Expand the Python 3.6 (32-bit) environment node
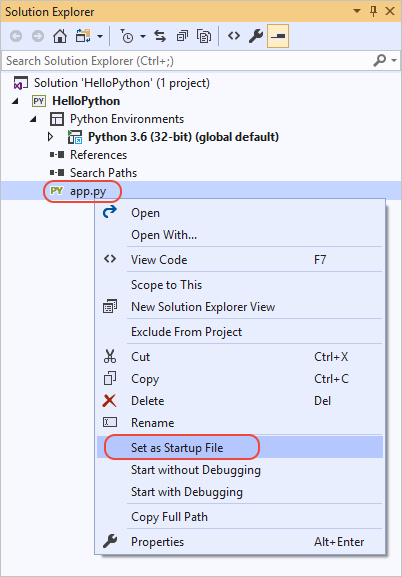Screen dimensions: 402x577 pos(51,137)
